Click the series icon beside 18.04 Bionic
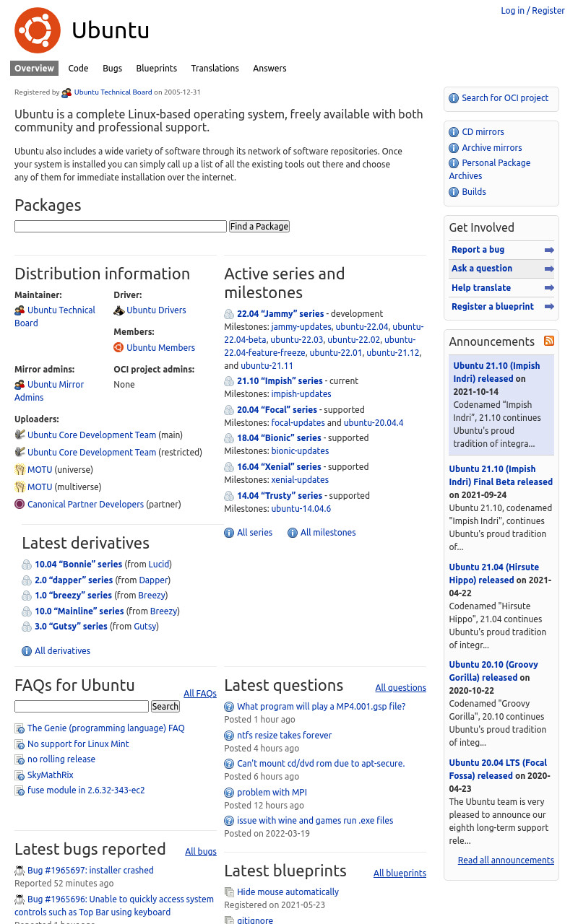The height and width of the screenshot is (924, 578). 229,438
